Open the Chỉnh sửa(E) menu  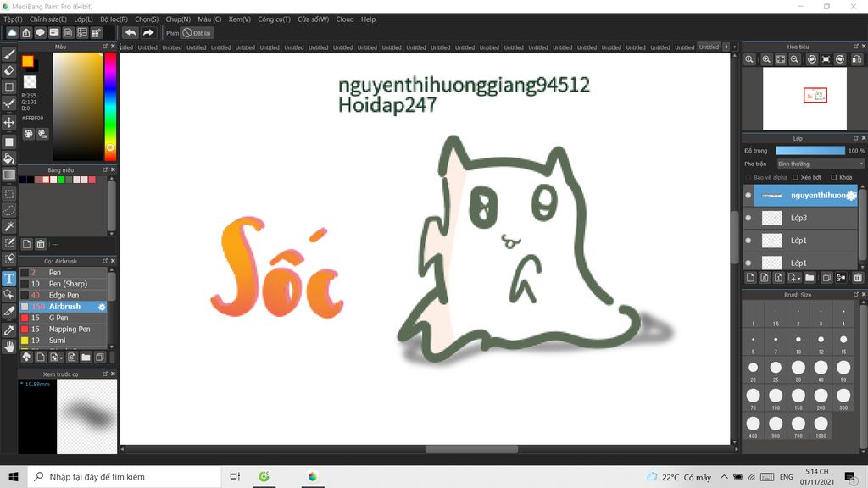pos(48,19)
